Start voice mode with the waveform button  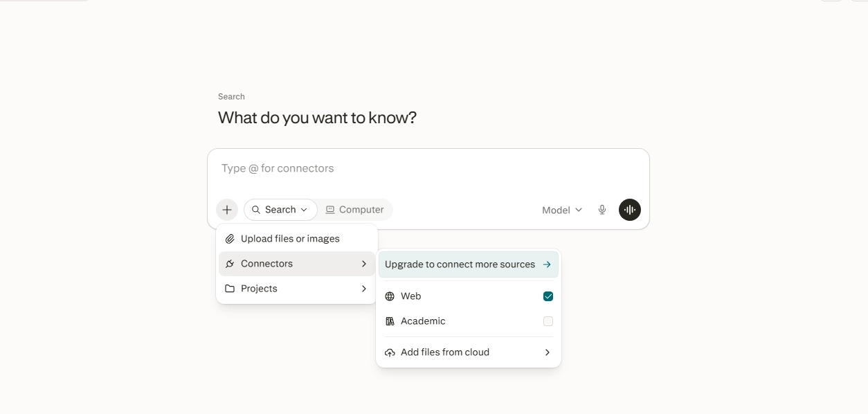pos(630,210)
